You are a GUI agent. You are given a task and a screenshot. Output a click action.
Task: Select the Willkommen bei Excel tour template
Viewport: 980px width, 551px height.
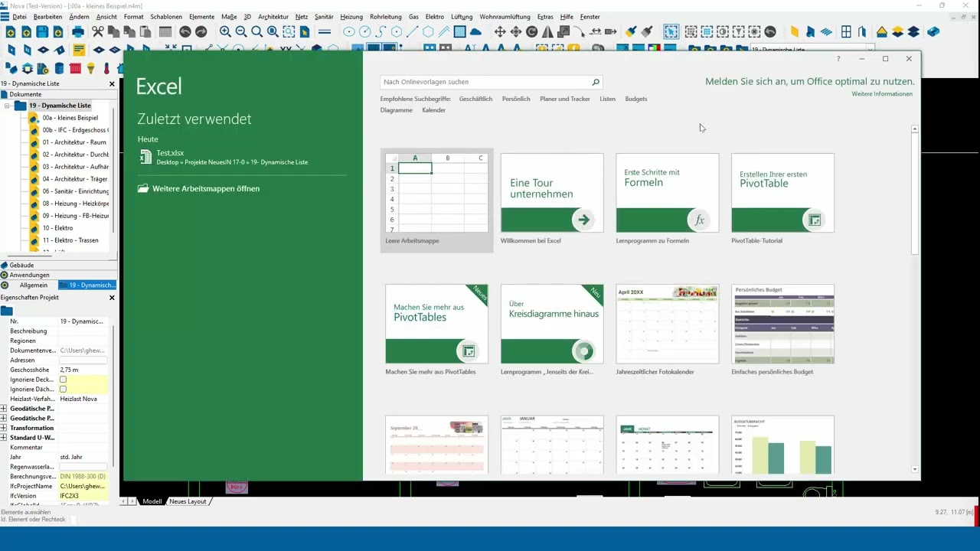coord(552,200)
